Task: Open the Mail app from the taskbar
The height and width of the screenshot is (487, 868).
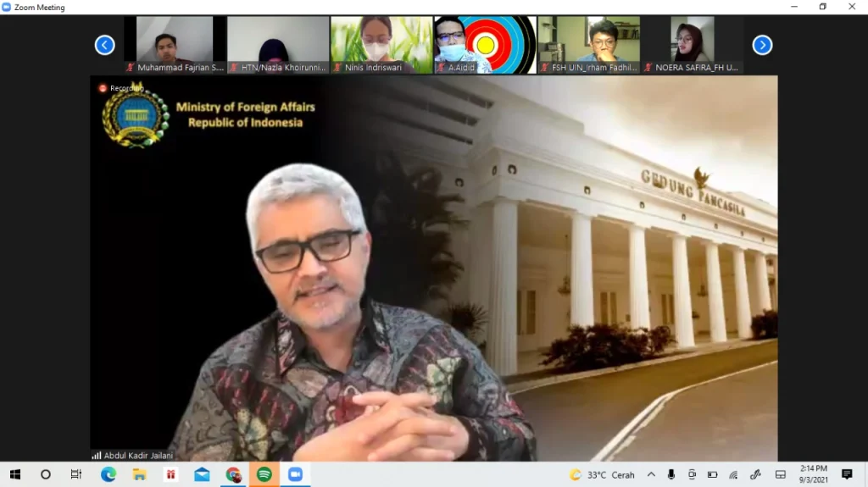Action: 202,474
